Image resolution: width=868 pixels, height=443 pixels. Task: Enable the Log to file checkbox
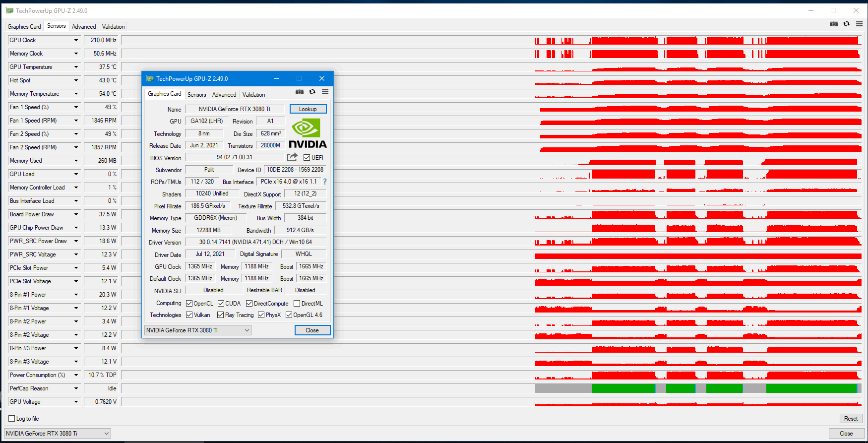pyautogui.click(x=12, y=419)
